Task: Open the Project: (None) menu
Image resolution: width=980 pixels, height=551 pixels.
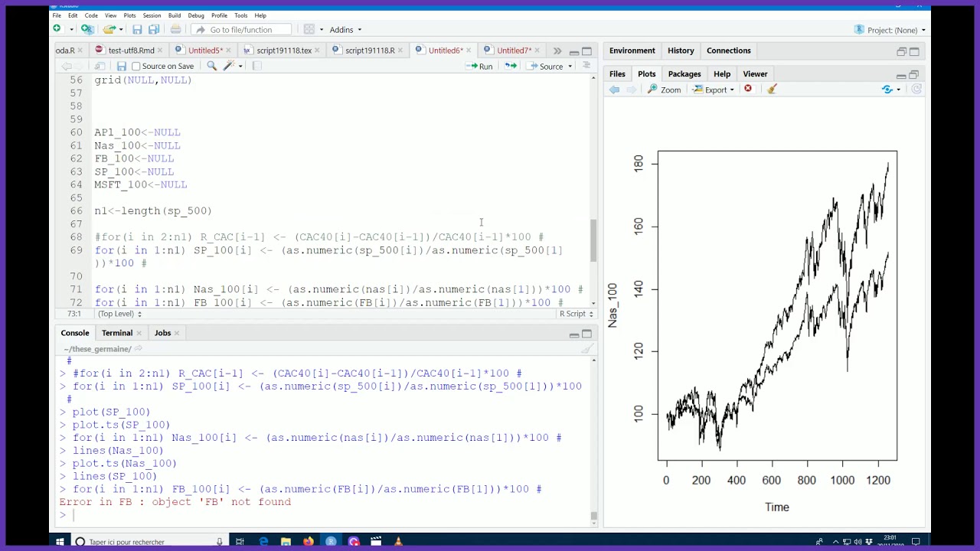Action: coord(890,30)
